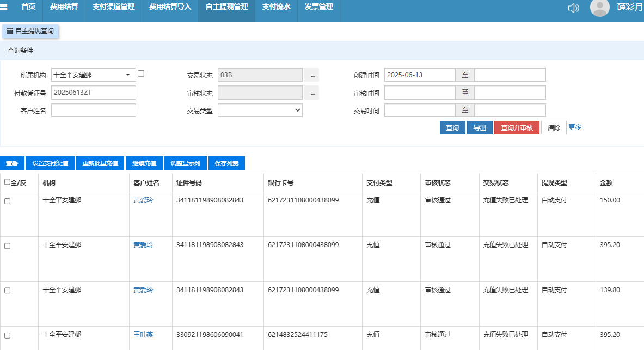Click the hamburger menu icon

4,7
